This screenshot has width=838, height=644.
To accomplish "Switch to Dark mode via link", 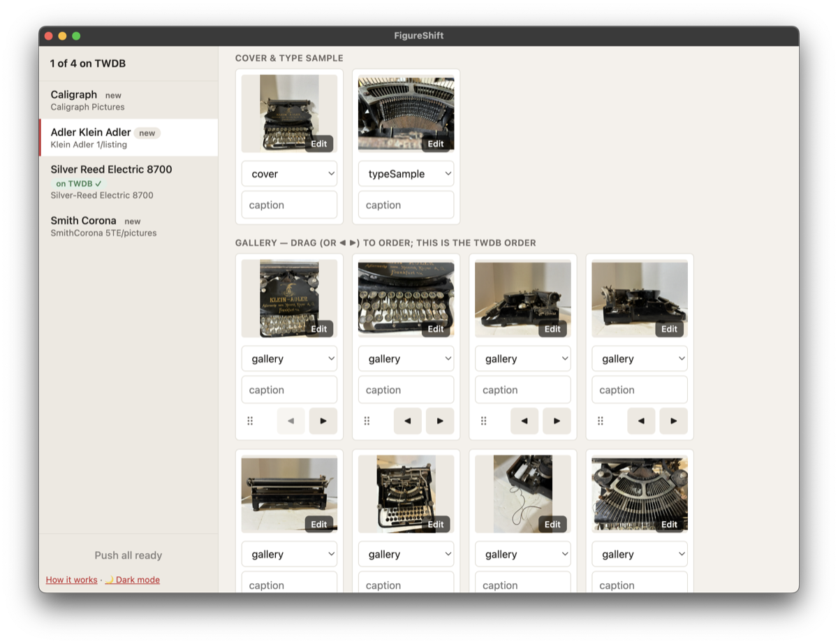I will [132, 580].
